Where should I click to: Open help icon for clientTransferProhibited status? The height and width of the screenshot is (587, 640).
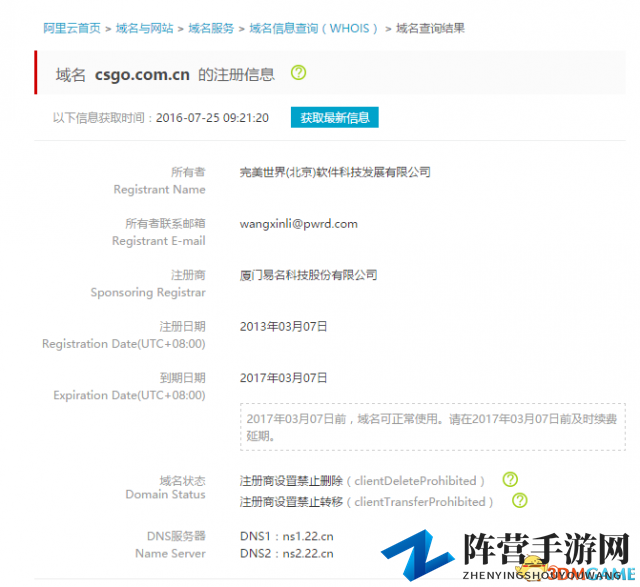[x=520, y=500]
